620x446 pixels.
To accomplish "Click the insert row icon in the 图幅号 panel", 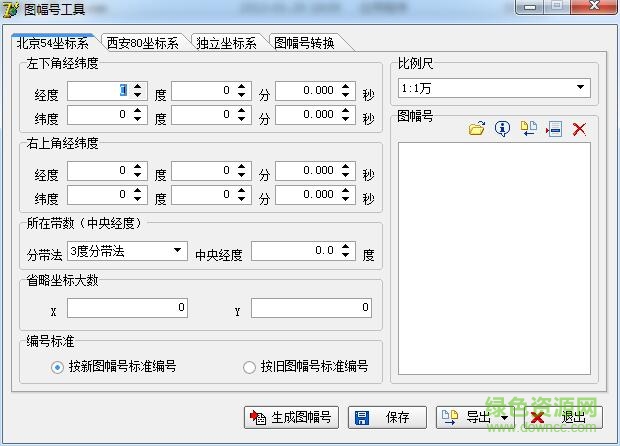I will tap(554, 129).
